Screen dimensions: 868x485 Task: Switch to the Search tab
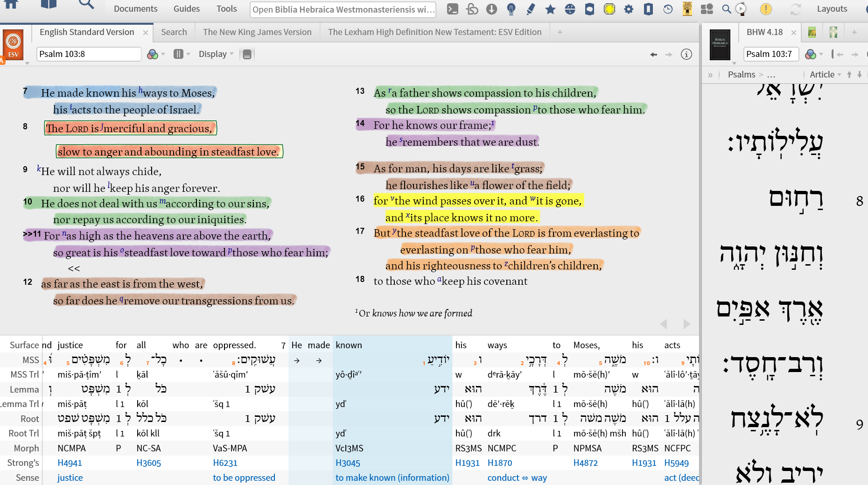click(x=174, y=32)
